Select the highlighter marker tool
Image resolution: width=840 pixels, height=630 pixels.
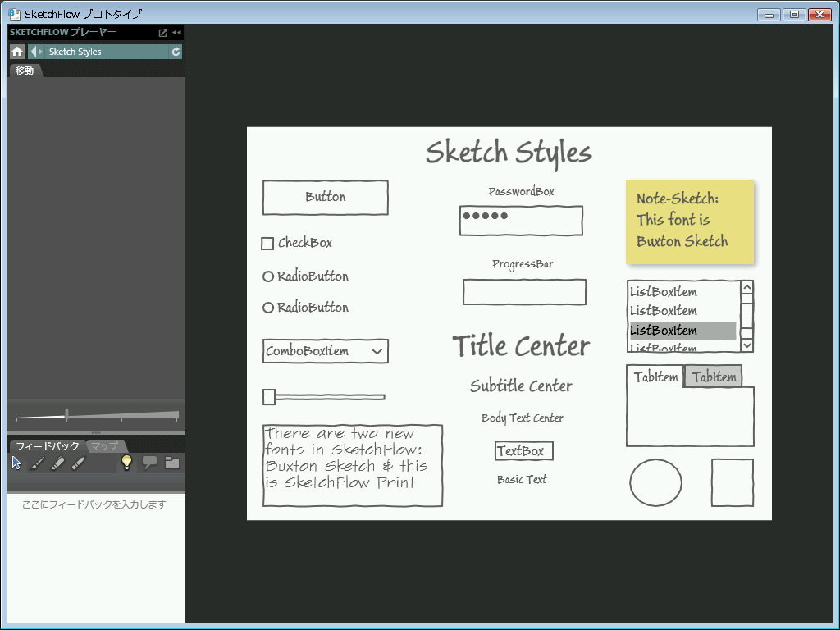coord(57,463)
